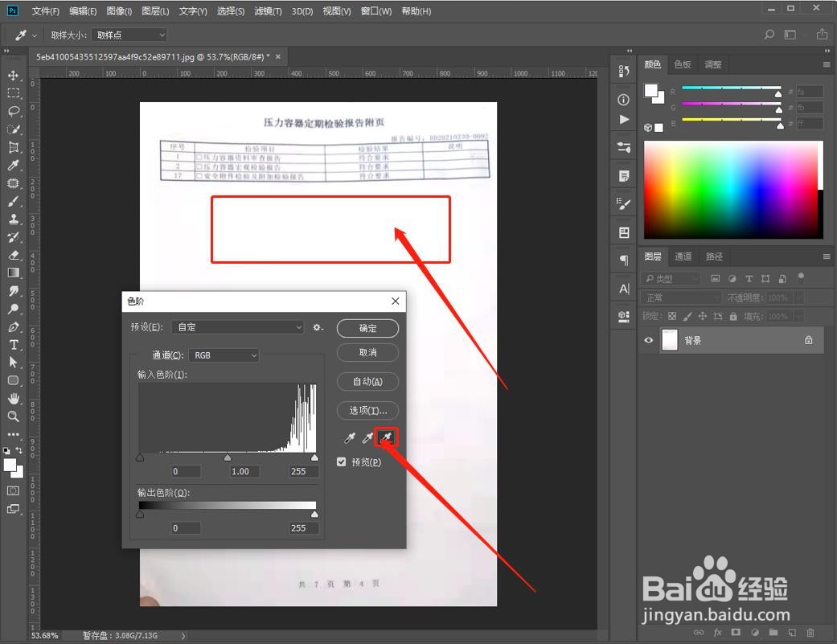Click the 选项(T)... button
The height and width of the screenshot is (644, 837).
(367, 410)
